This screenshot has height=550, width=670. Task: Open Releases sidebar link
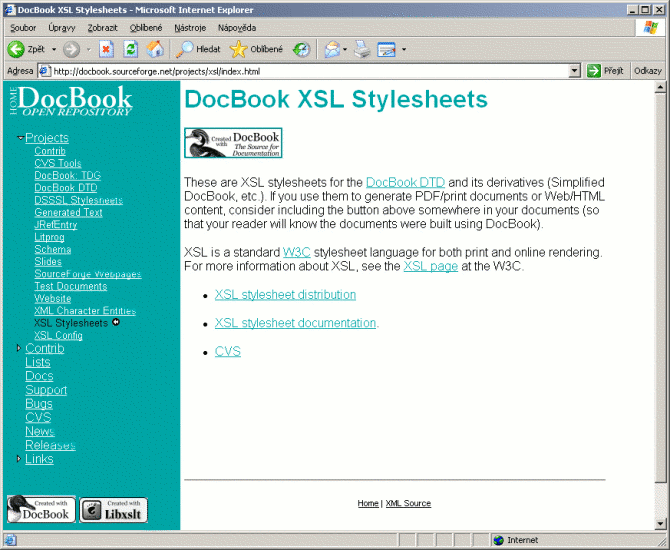pyautogui.click(x=50, y=445)
